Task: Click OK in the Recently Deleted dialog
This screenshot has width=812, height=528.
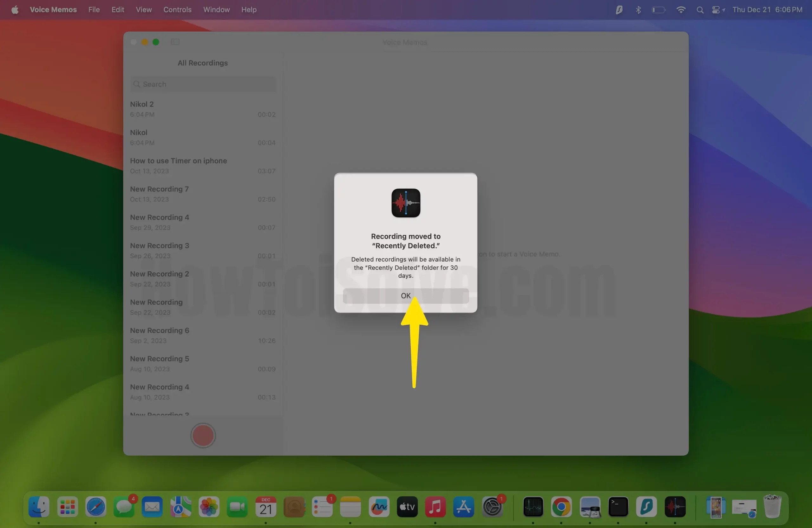Action: [406, 296]
